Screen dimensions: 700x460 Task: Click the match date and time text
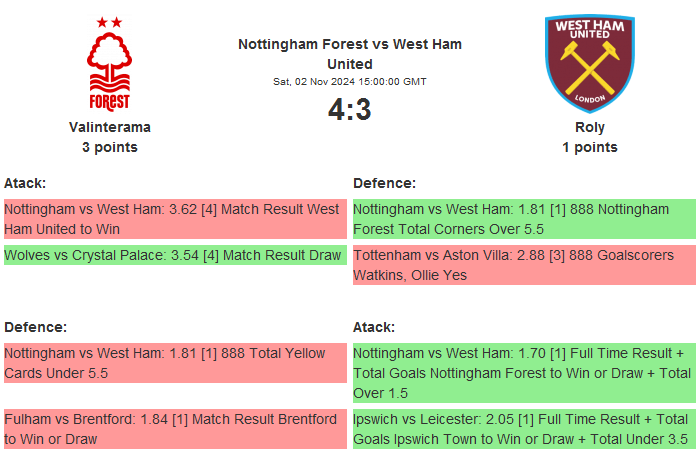click(350, 81)
